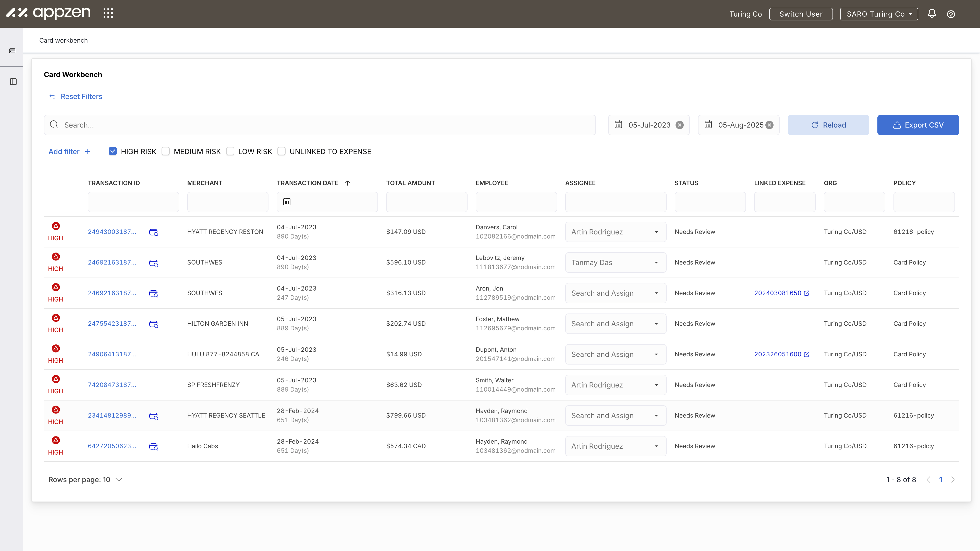Image resolution: width=980 pixels, height=551 pixels.
Task: Check the UNLINKED TO EXPENSE checkbox
Action: click(281, 151)
